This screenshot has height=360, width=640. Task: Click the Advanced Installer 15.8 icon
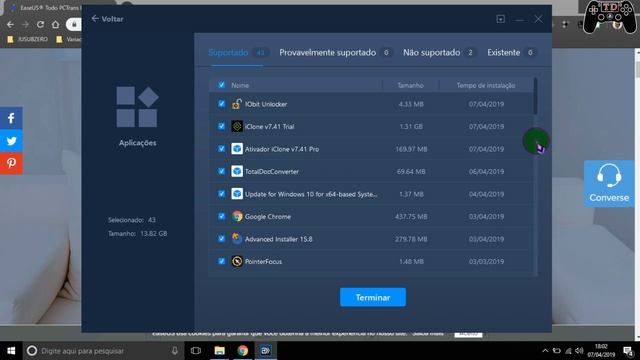[x=237, y=239]
